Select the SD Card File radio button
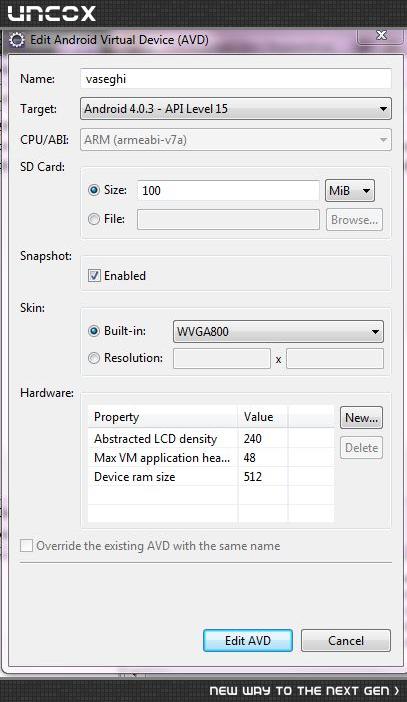The width and height of the screenshot is (407, 702). [94, 219]
